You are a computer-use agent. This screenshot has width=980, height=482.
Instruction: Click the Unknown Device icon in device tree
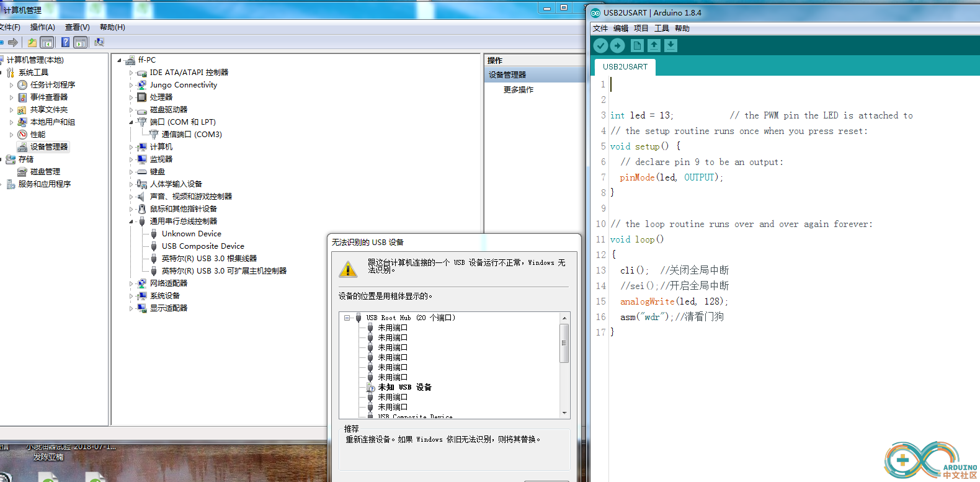pyautogui.click(x=154, y=234)
